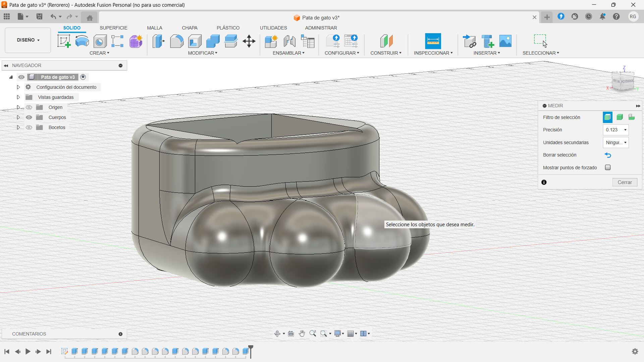The width and height of the screenshot is (644, 362).
Task: Open the CHAPA tab
Action: click(x=190, y=28)
